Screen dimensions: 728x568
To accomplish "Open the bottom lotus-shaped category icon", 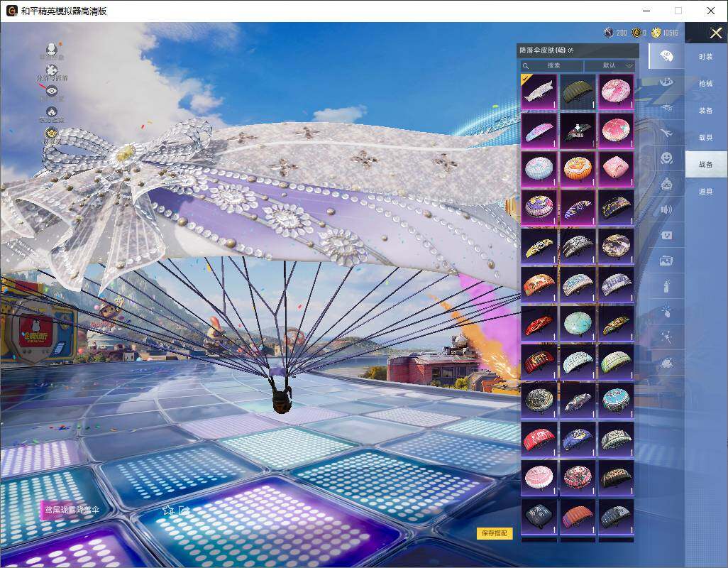I will (x=666, y=363).
